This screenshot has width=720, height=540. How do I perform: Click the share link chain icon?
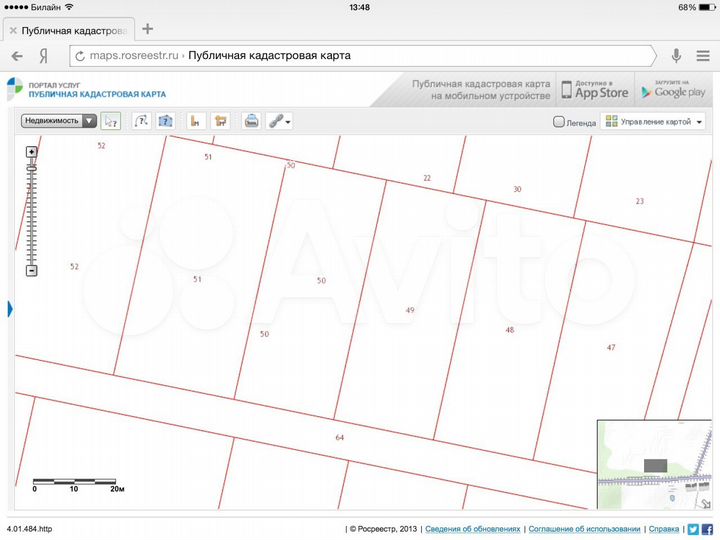point(276,121)
